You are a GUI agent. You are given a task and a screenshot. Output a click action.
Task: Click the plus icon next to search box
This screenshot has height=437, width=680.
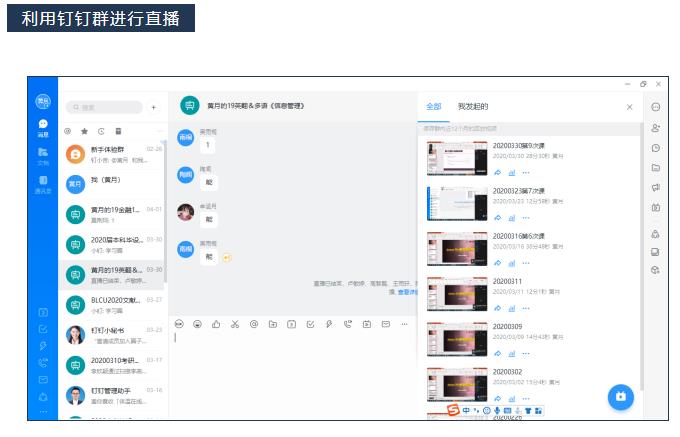[x=153, y=107]
